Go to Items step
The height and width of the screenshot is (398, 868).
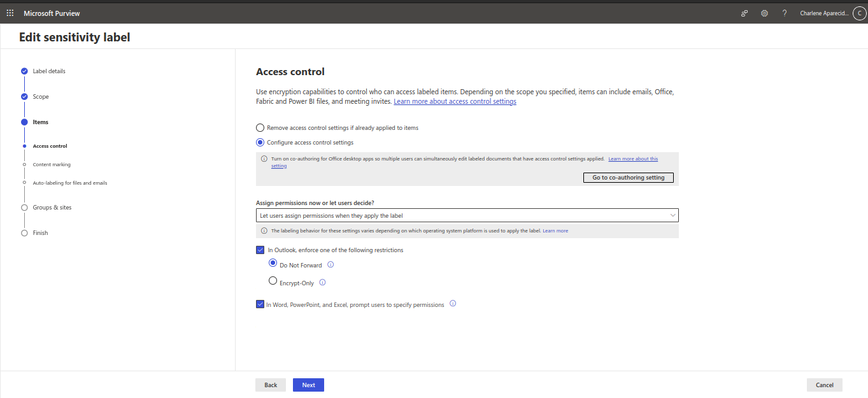[41, 122]
